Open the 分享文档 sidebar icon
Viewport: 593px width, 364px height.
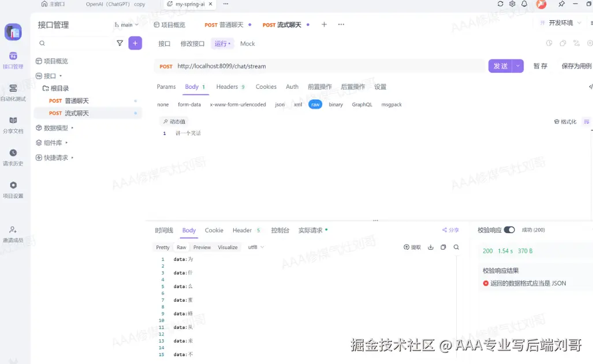click(x=13, y=125)
